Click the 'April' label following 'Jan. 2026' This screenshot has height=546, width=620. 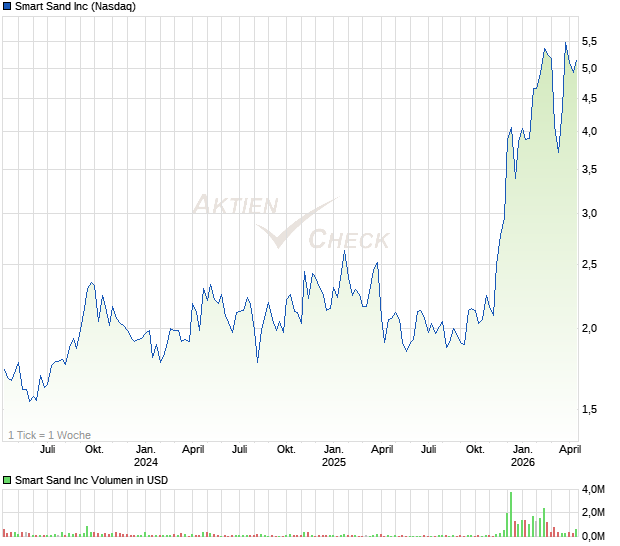tap(570, 450)
